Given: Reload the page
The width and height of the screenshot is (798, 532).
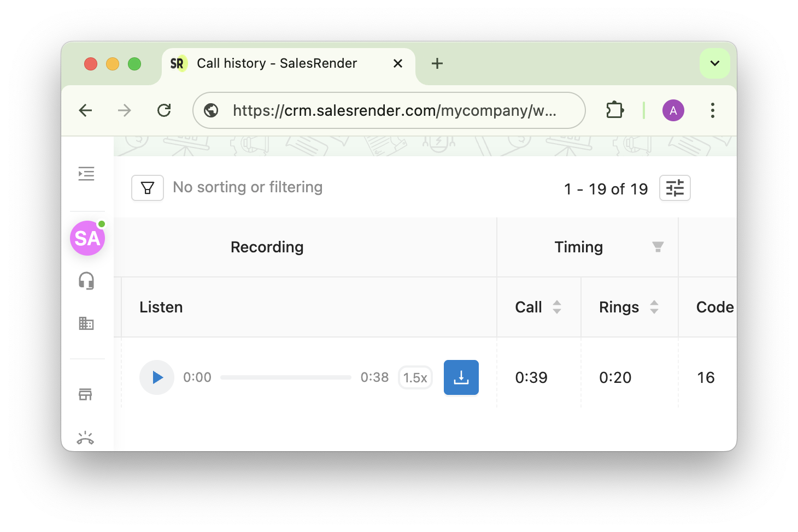Looking at the screenshot, I should tap(164, 110).
